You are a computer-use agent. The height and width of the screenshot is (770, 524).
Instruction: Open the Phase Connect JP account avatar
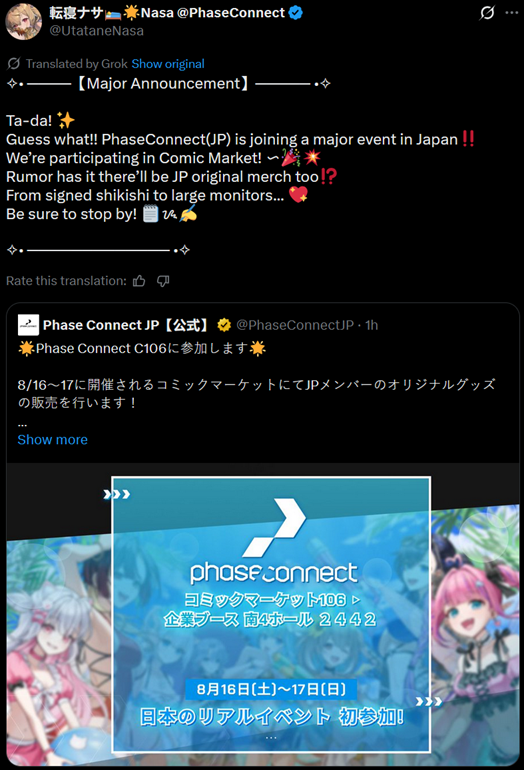click(x=28, y=325)
